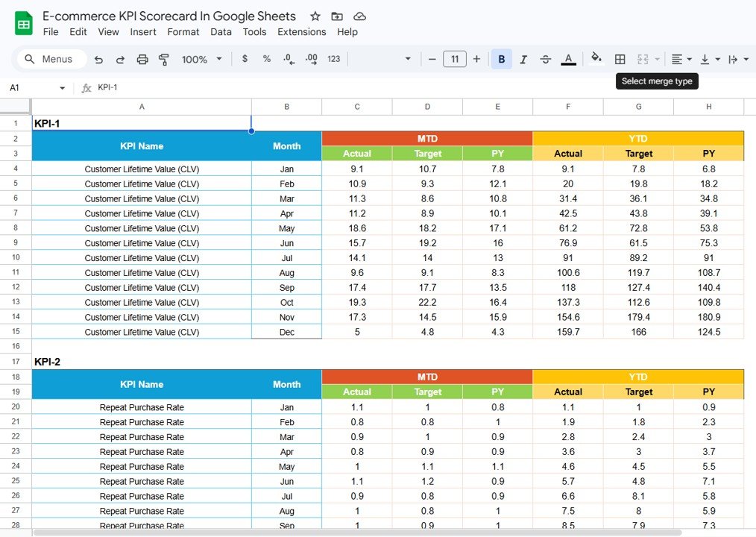Open the Borders tool
This screenshot has width=756, height=537.
[x=620, y=59]
